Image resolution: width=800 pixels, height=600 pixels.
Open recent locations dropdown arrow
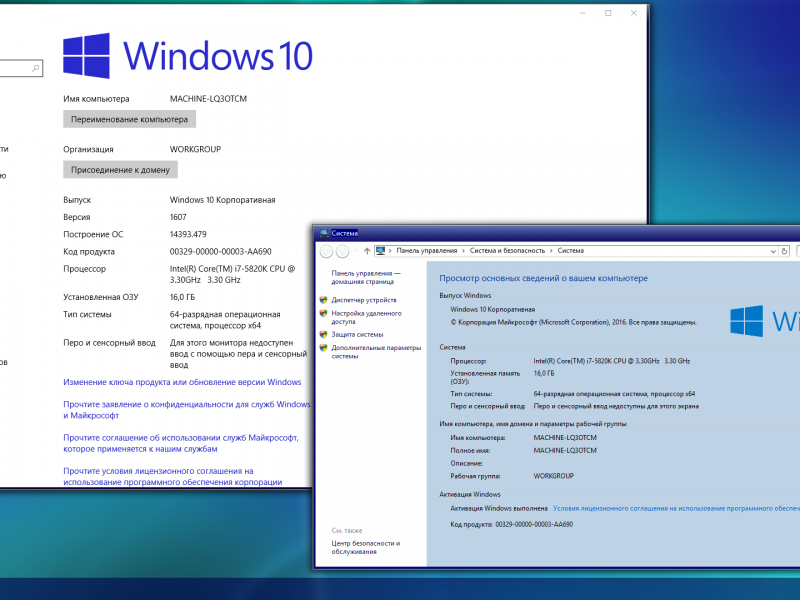pyautogui.click(x=356, y=251)
